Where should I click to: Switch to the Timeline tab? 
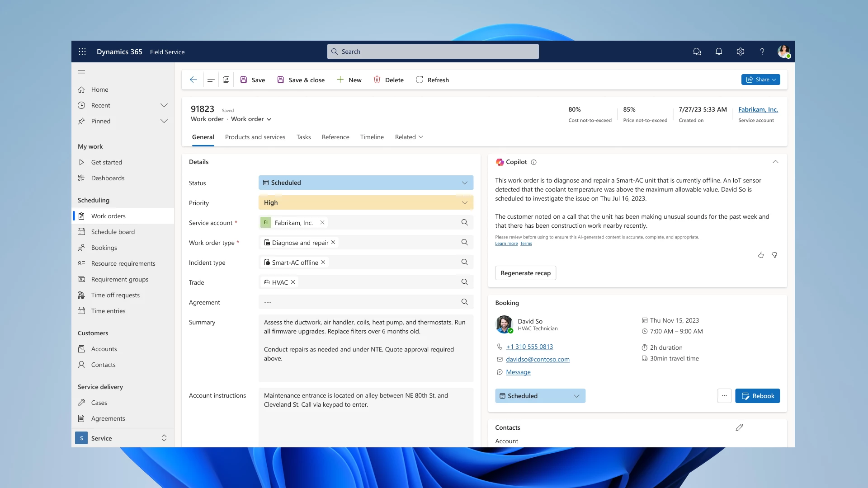point(372,136)
